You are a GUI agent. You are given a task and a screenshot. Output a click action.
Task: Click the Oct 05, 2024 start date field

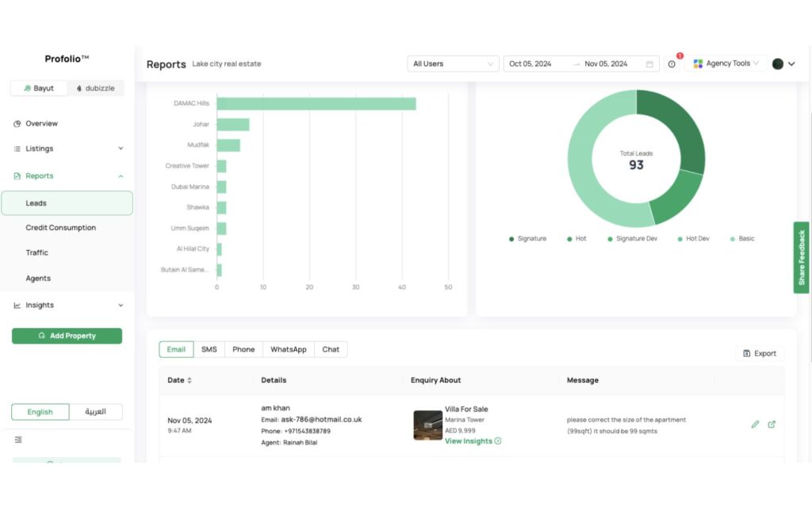tap(530, 63)
